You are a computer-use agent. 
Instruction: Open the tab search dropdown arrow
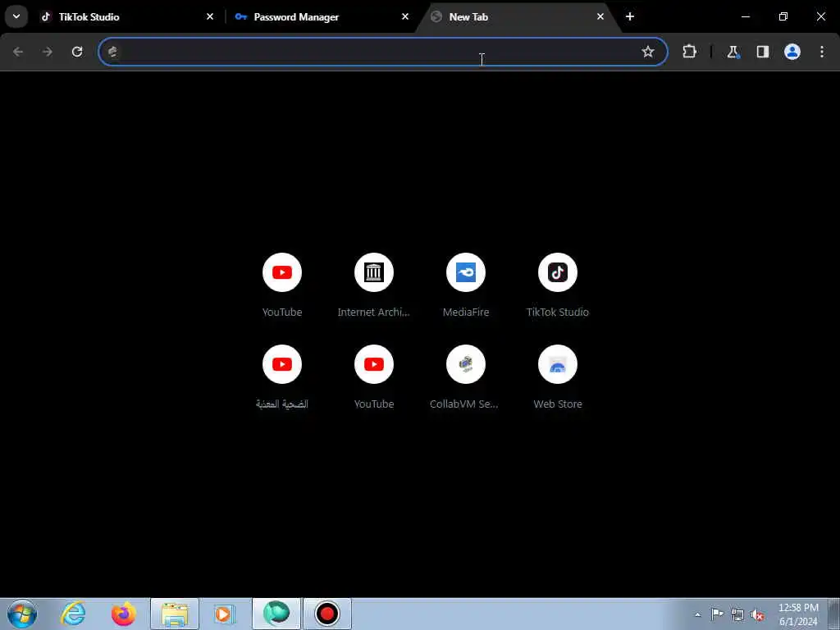click(x=16, y=16)
